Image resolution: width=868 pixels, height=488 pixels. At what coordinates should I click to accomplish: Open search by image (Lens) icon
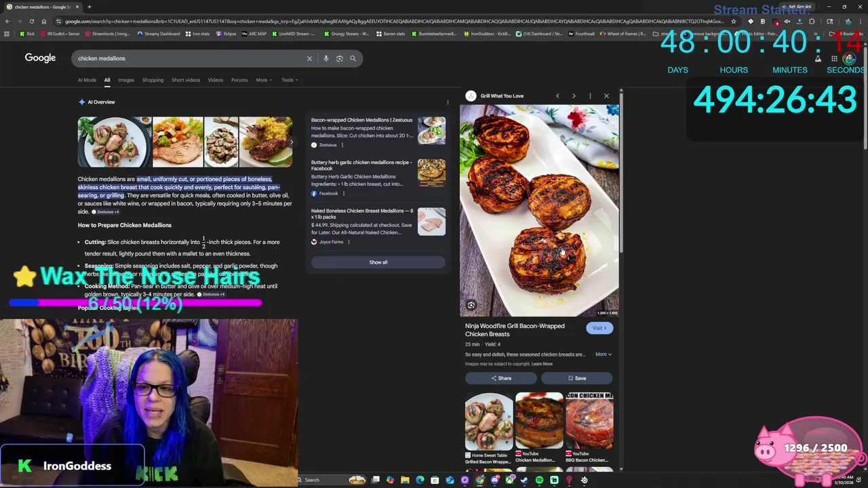pyautogui.click(x=339, y=58)
